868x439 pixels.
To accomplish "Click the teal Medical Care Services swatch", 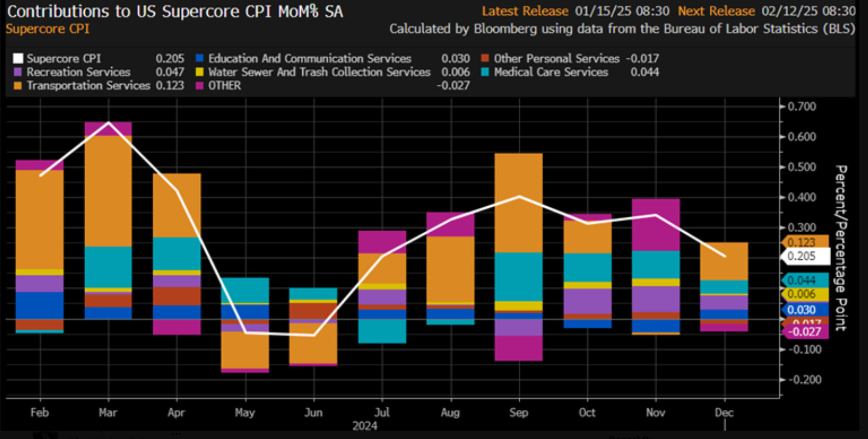I will (x=485, y=72).
